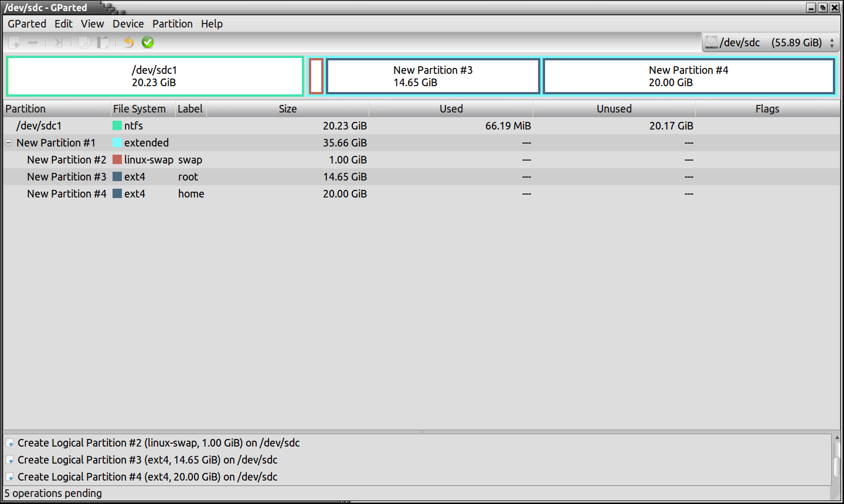Select the small linux-swap block in disk map
The width and height of the screenshot is (844, 504).
[x=316, y=76]
